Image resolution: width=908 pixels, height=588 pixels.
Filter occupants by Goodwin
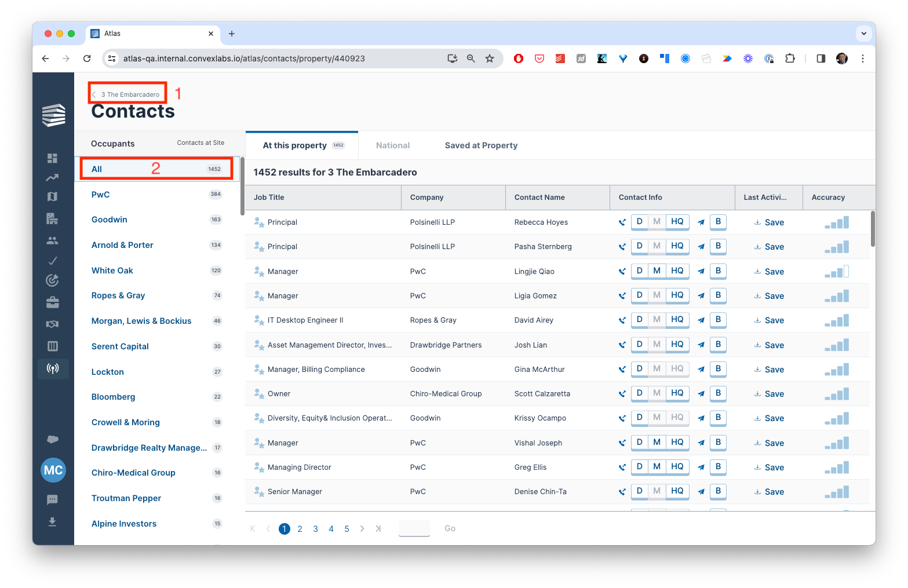pos(110,220)
